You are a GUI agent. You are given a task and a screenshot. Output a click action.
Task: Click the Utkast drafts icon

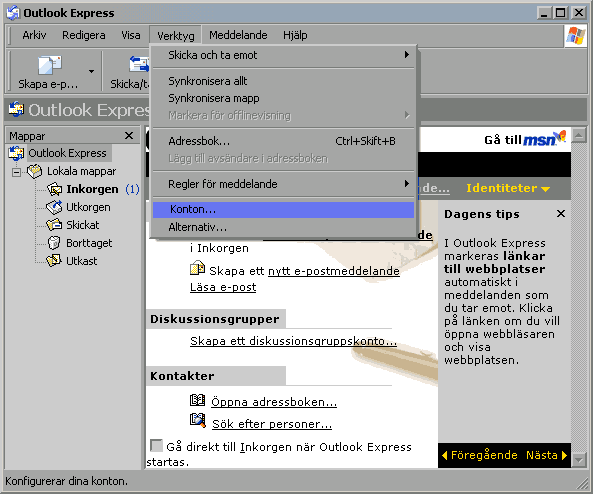[x=54, y=261]
